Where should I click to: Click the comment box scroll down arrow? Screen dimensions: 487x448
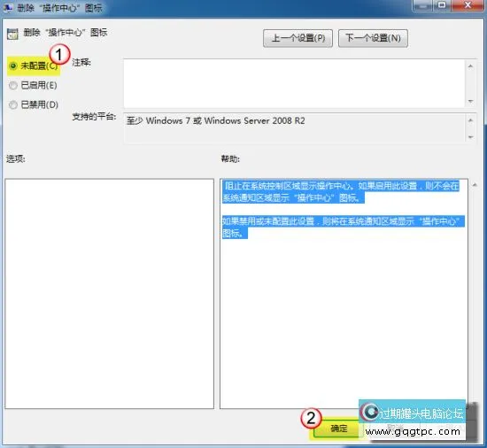coord(470,101)
